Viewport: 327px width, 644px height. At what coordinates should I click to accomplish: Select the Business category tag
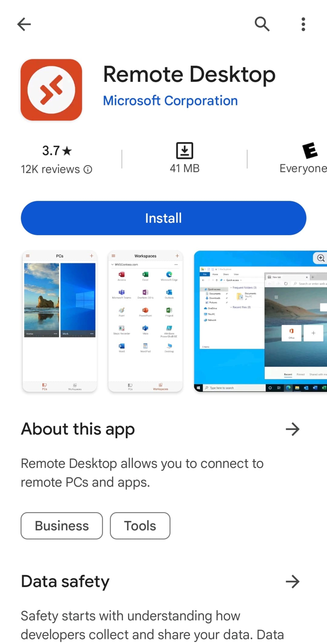tap(62, 525)
